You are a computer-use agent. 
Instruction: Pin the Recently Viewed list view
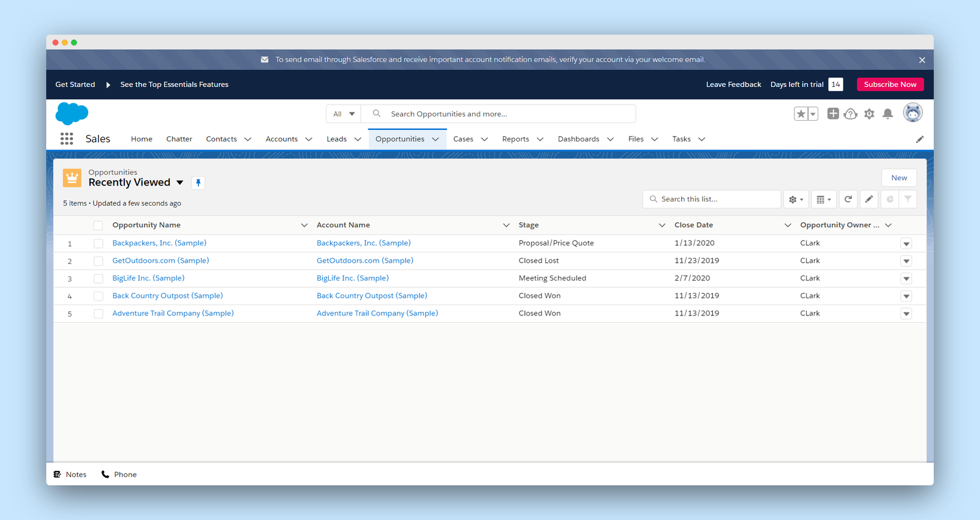tap(198, 183)
